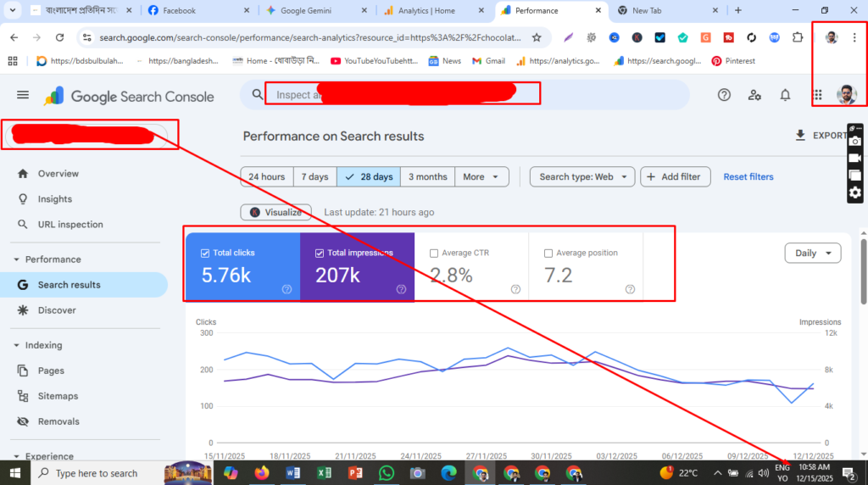Toggle Total clicks checkbox
Viewport: 868px width, 485px height.
click(205, 253)
